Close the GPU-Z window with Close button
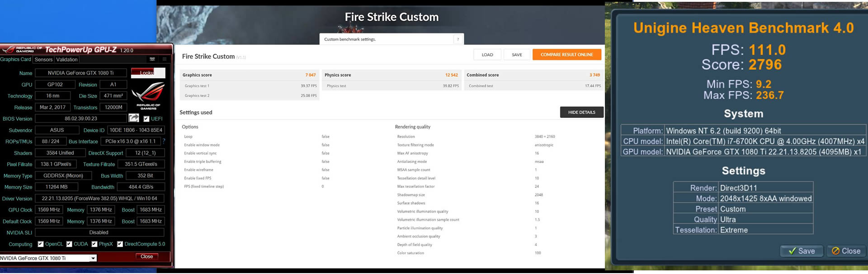This screenshot has height=274, width=868. click(147, 257)
